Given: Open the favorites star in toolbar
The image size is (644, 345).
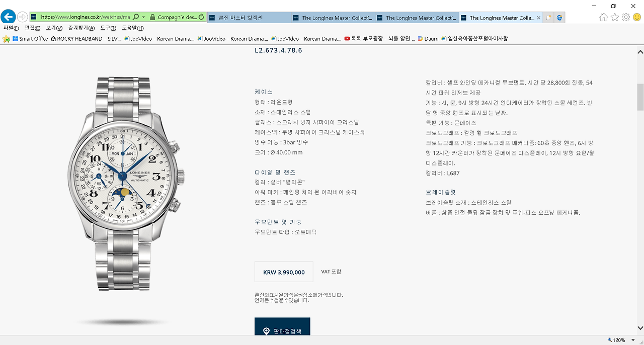Looking at the screenshot, I should [x=615, y=17].
